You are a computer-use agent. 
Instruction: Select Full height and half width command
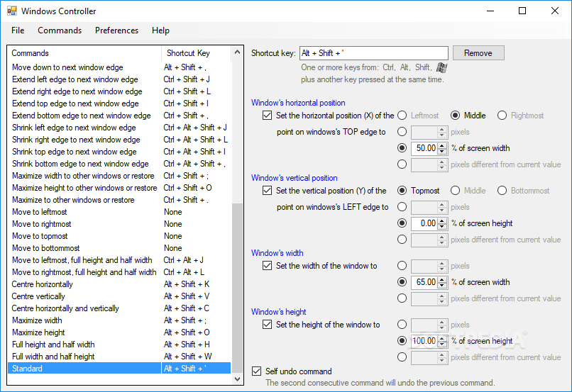pyautogui.click(x=119, y=344)
